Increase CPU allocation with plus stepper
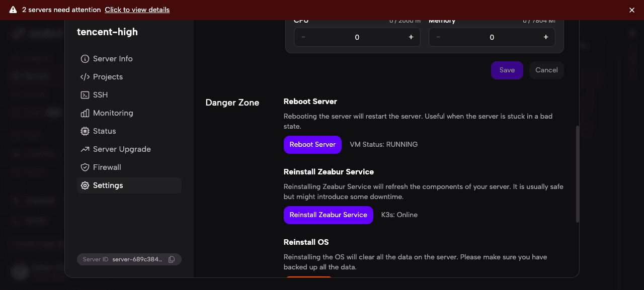This screenshot has width=644, height=290. tap(411, 37)
